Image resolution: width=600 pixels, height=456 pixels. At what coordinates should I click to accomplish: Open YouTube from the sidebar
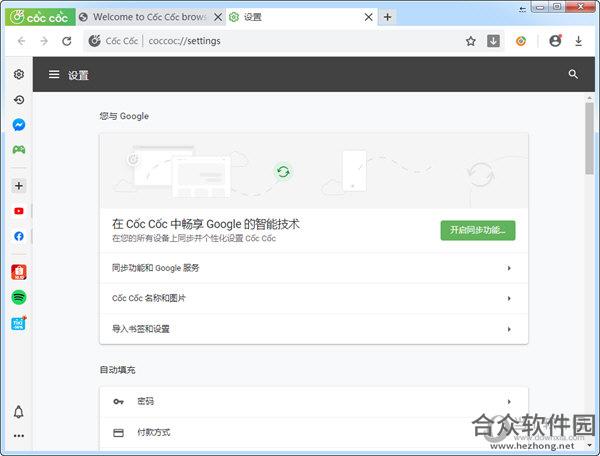click(19, 211)
